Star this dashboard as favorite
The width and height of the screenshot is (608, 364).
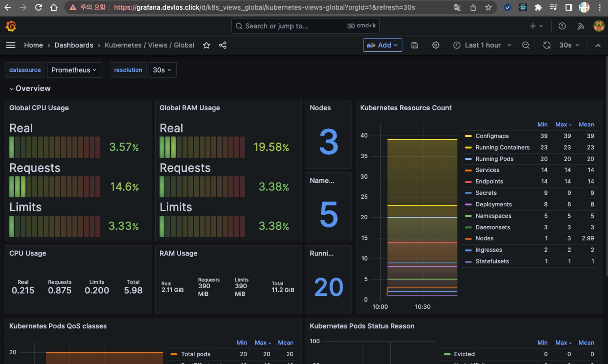coord(206,45)
